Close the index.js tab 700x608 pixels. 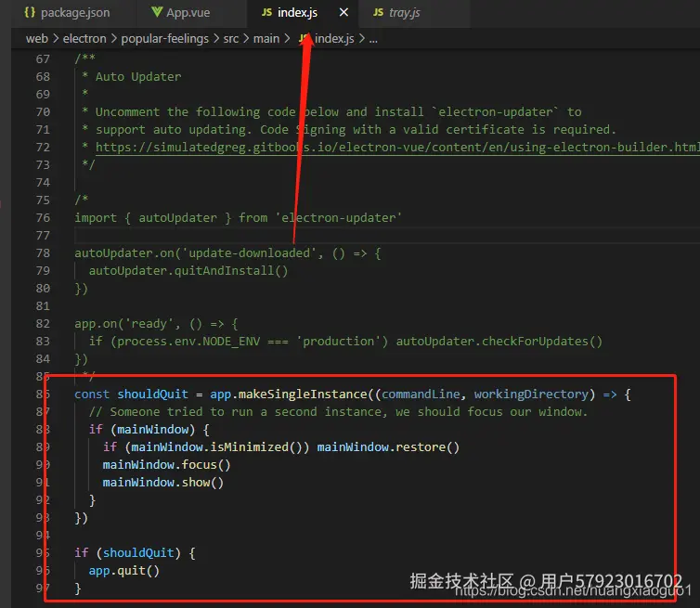tap(344, 12)
